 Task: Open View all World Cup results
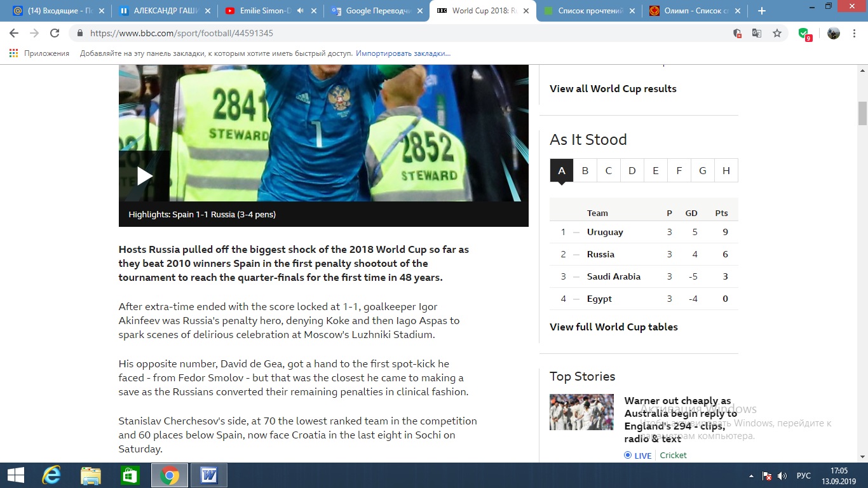pyautogui.click(x=613, y=89)
